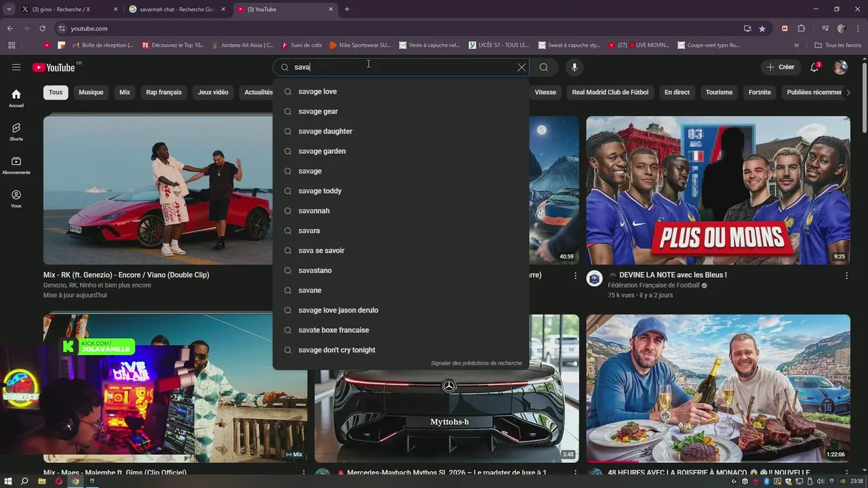868x488 pixels.
Task: Choose the suggestion "savage garden"
Action: [401, 151]
